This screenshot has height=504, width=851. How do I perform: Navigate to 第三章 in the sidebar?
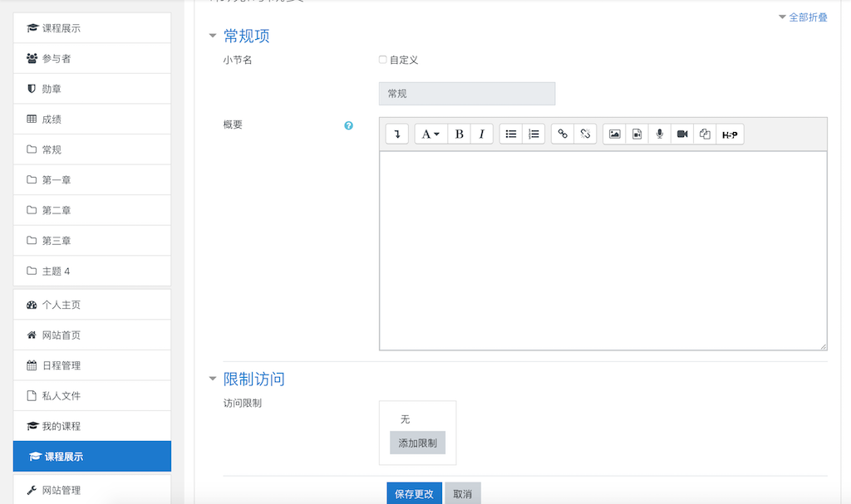coord(91,241)
